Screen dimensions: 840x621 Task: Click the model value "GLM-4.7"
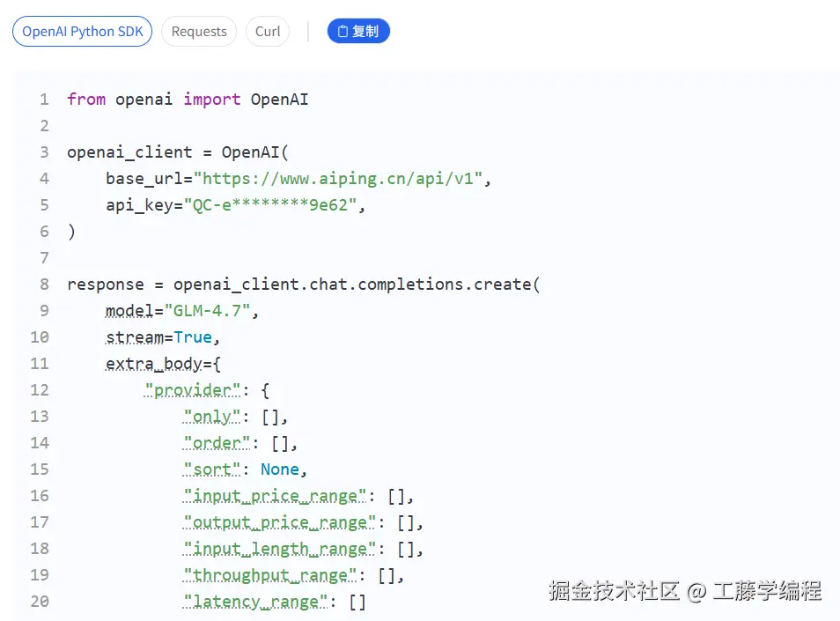coord(207,311)
